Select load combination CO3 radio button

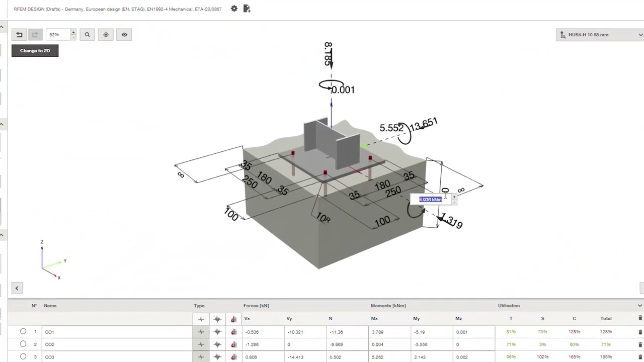(x=23, y=356)
